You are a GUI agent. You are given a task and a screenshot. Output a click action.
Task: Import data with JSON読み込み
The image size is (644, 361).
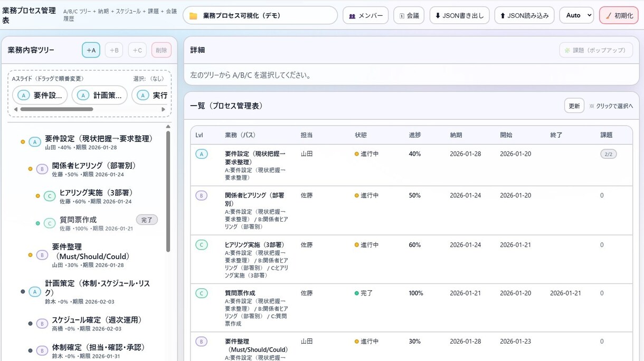pos(524,16)
